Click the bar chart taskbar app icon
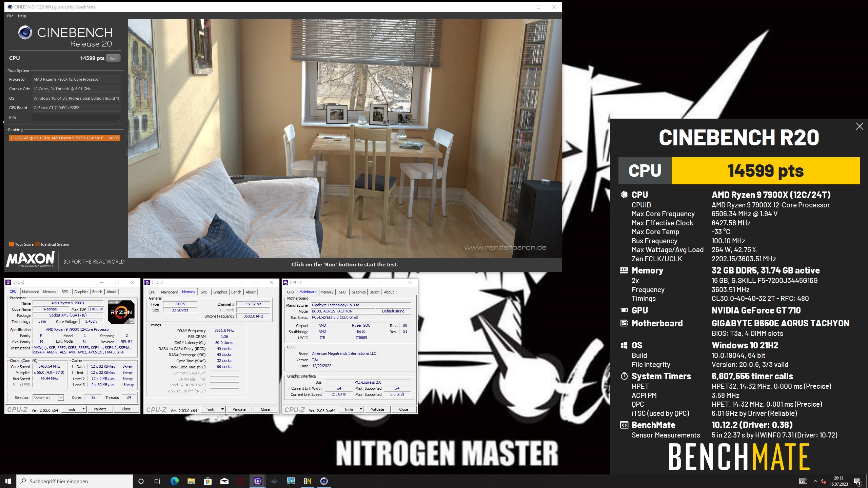 click(x=291, y=481)
